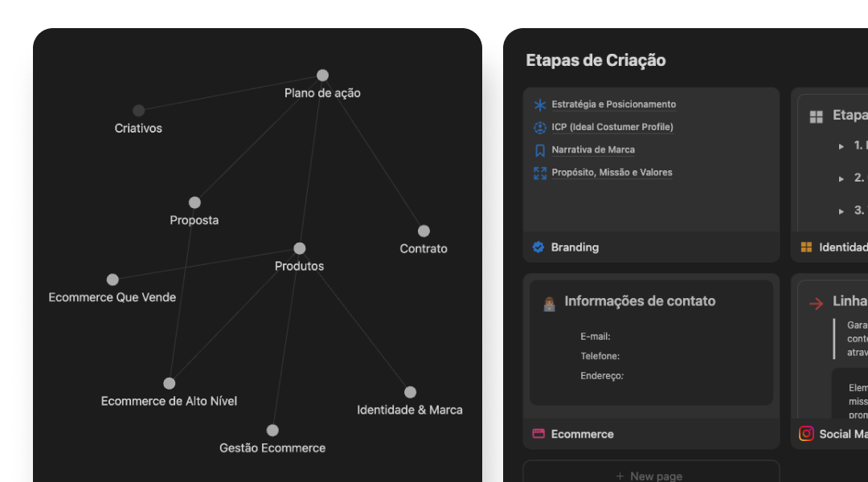Click the New page button
868x482 pixels.
tap(651, 476)
